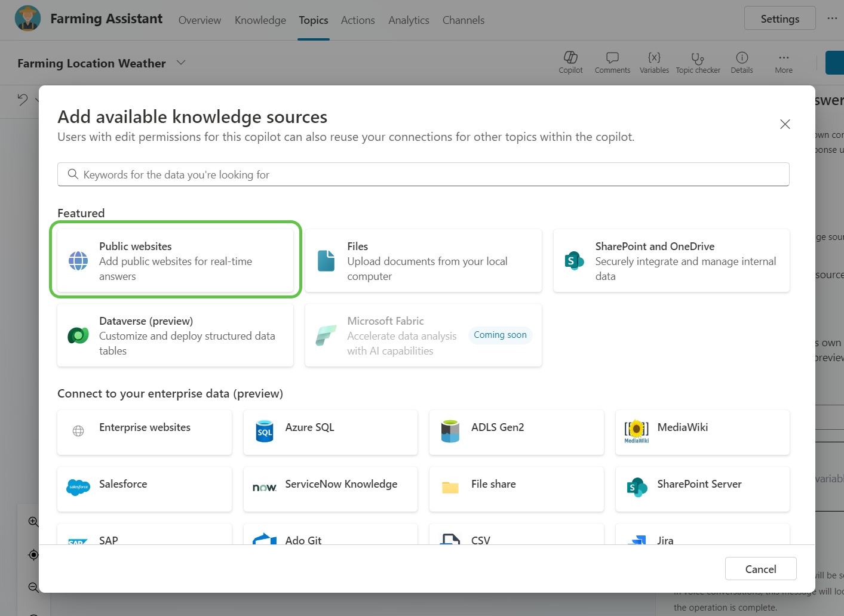Select the Salesforce connector
The height and width of the screenshot is (616, 844).
tap(144, 489)
